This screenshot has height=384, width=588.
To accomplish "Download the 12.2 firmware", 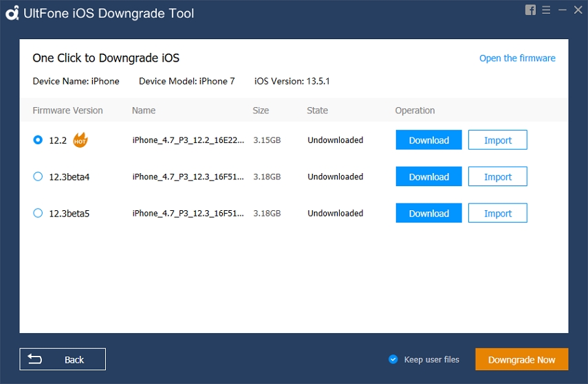I will 428,139.
